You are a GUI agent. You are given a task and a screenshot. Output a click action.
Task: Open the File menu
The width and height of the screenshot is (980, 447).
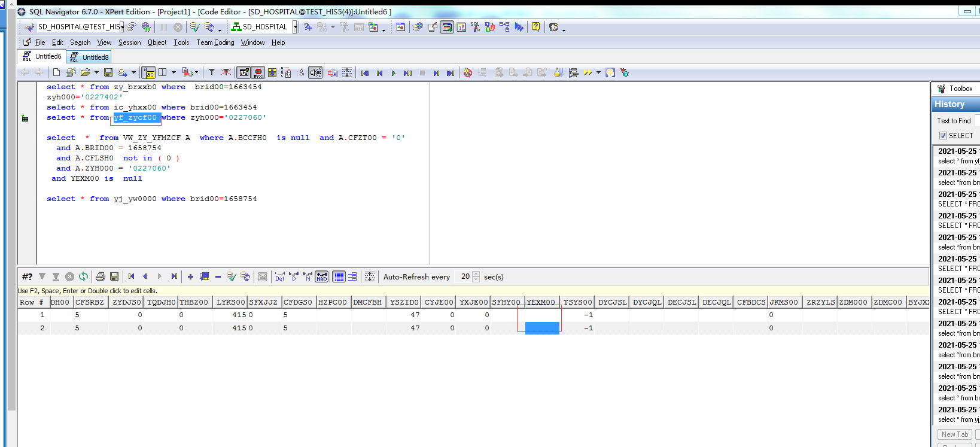point(40,42)
